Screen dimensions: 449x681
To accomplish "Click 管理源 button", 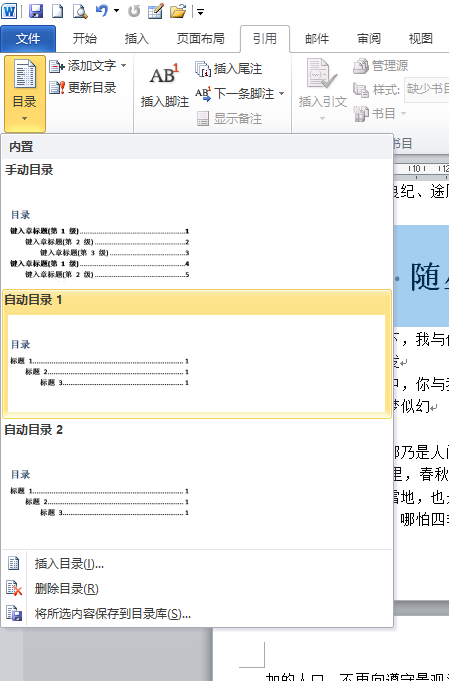I will click(x=381, y=66).
